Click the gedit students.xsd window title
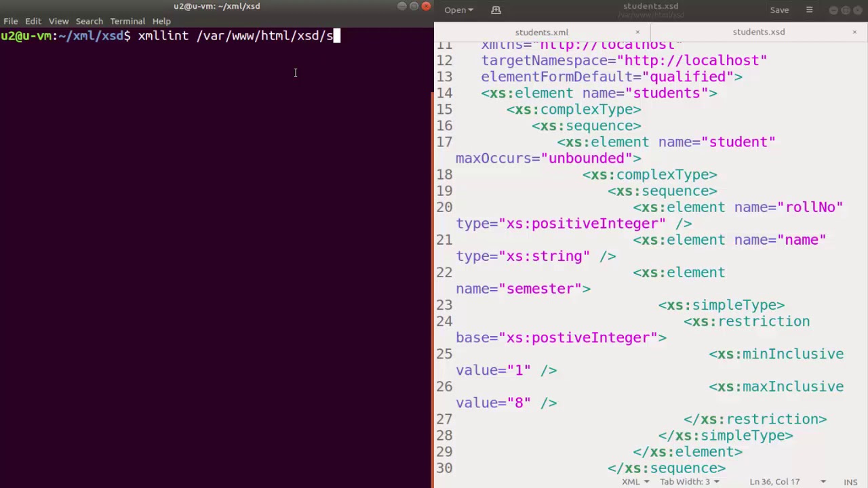The width and height of the screenshot is (868, 488). coord(650,6)
